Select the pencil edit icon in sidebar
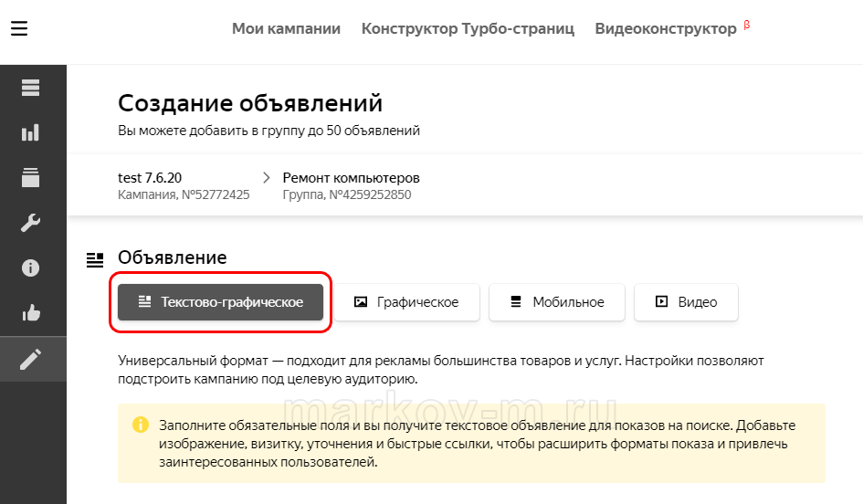This screenshot has height=504, width=863. [x=31, y=360]
